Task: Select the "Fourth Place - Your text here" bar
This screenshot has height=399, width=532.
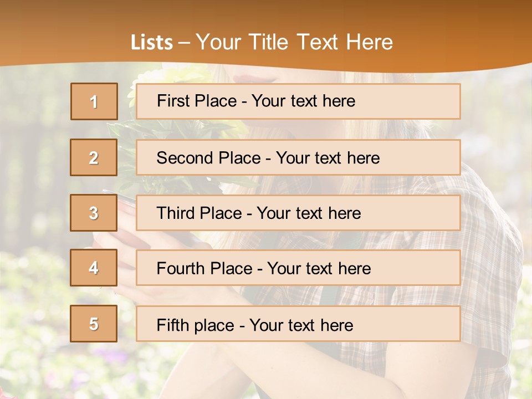Action: (298, 268)
